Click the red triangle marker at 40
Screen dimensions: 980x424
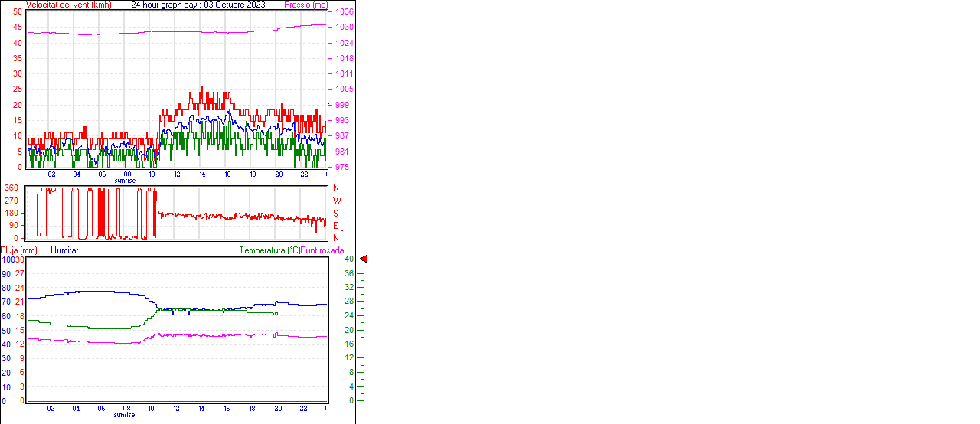[x=364, y=259]
